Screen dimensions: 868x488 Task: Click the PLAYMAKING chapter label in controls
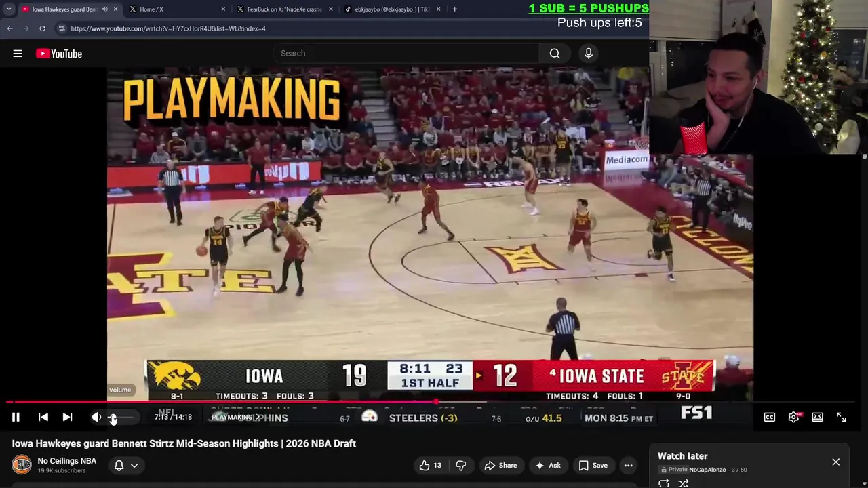(x=236, y=418)
